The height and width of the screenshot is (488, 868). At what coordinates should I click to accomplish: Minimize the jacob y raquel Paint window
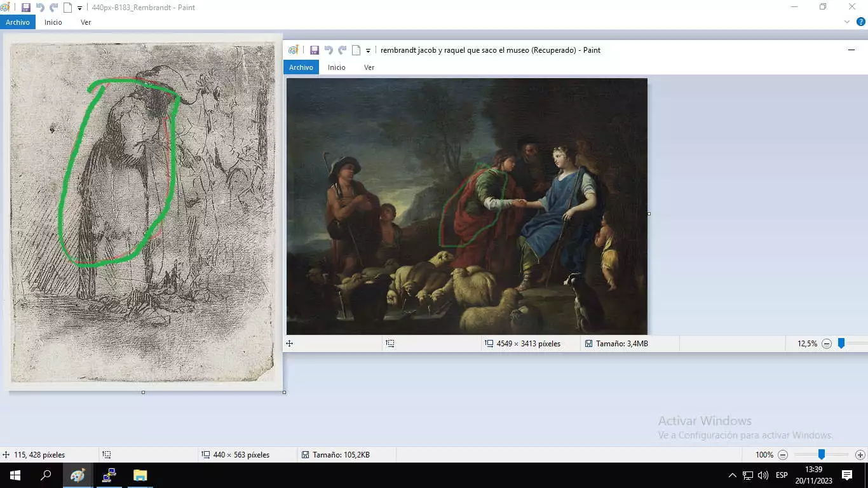point(851,50)
